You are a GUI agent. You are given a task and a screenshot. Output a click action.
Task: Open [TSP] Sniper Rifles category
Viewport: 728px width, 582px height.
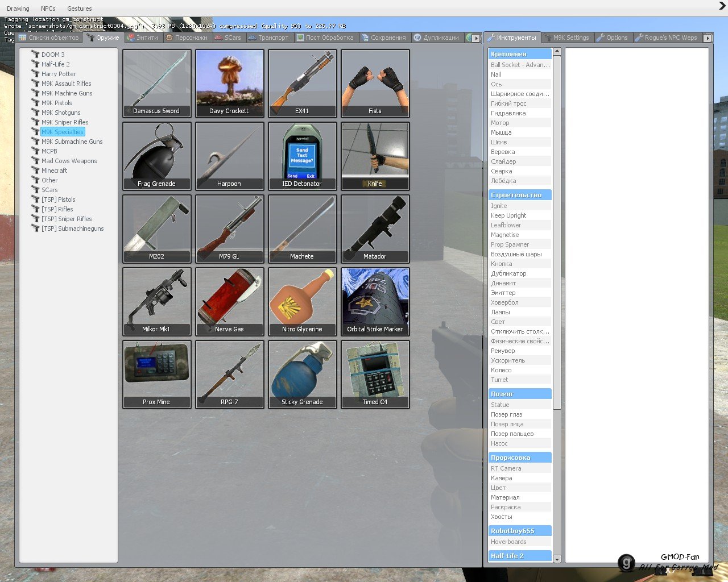click(x=67, y=219)
